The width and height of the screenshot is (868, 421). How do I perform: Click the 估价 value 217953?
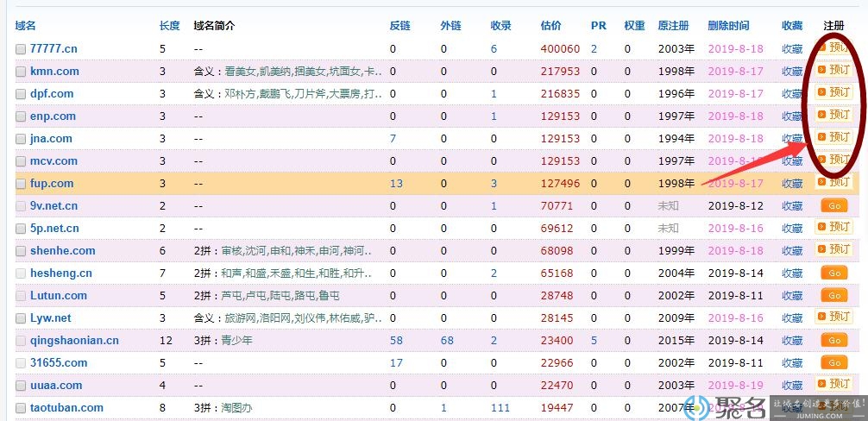click(560, 72)
